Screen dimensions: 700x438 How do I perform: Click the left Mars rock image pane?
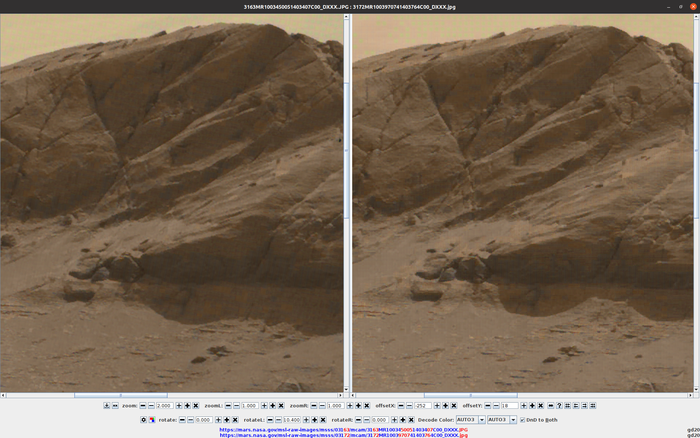[172, 203]
